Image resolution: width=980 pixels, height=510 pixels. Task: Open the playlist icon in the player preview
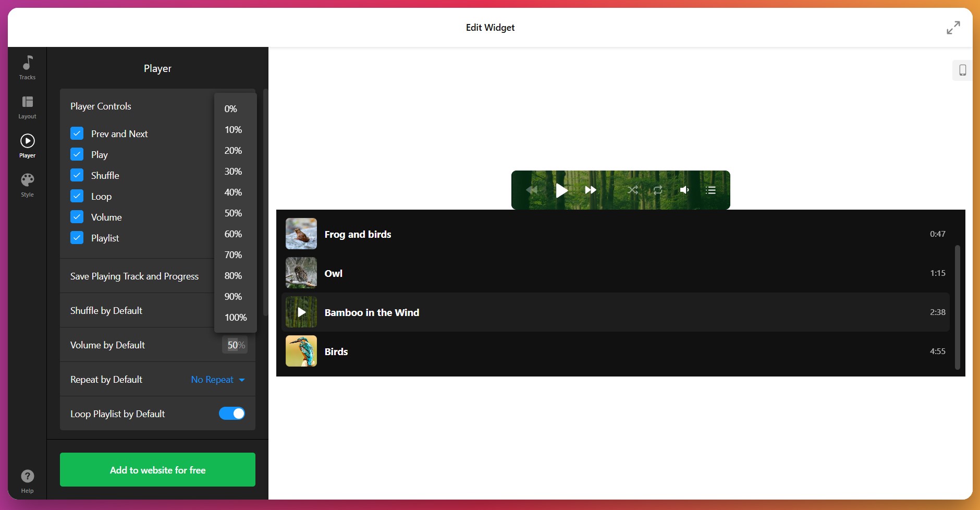click(710, 190)
